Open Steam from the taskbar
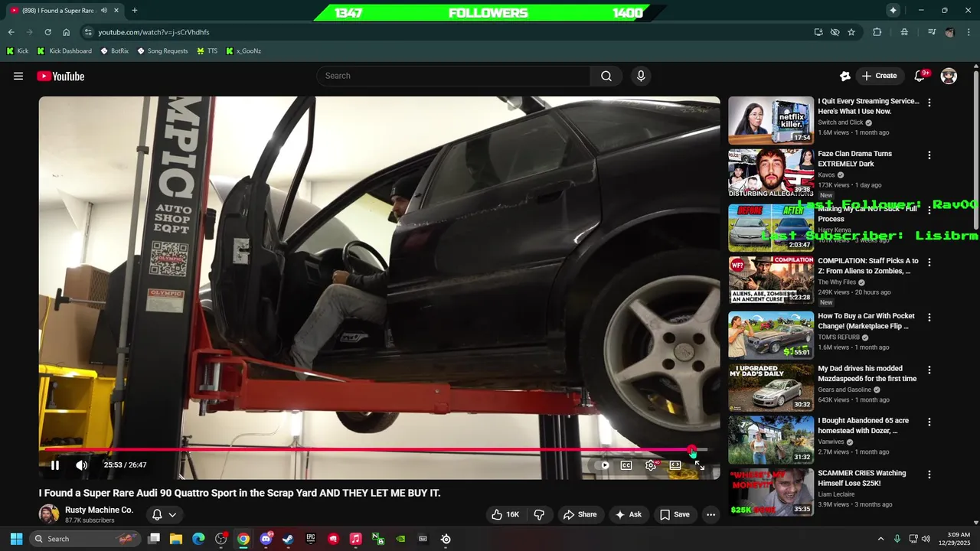 (288, 539)
